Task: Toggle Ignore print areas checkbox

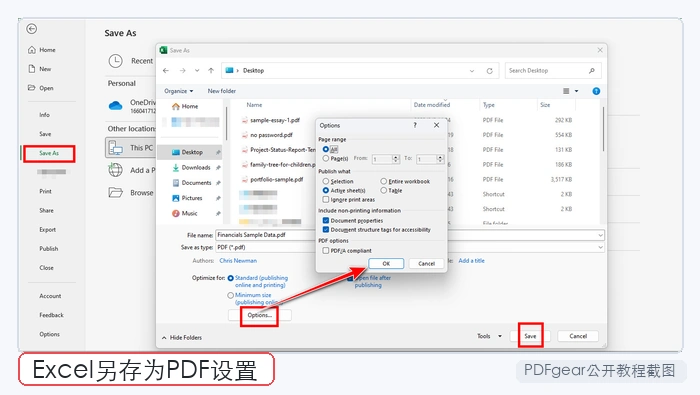Action: click(x=326, y=200)
